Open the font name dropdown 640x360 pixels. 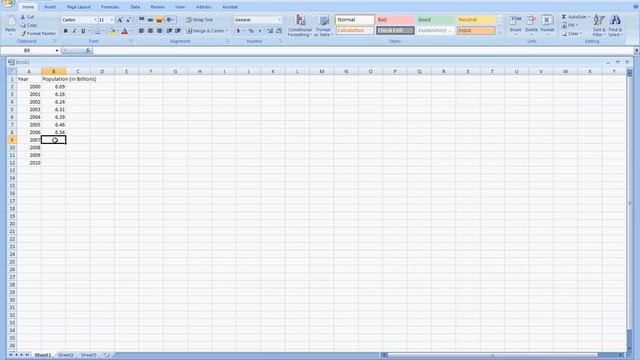[95, 20]
